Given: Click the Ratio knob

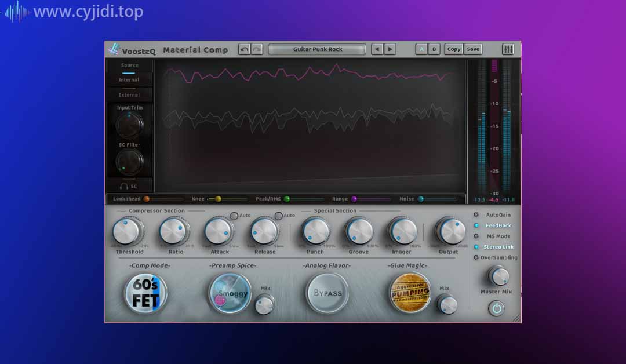Looking at the screenshot, I should [173, 231].
